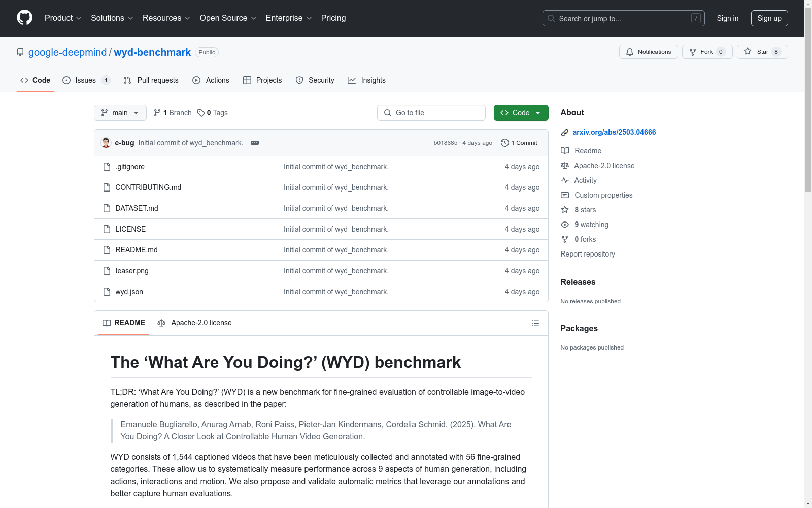The image size is (812, 508).
Task: Open the Security tab
Action: click(x=315, y=80)
